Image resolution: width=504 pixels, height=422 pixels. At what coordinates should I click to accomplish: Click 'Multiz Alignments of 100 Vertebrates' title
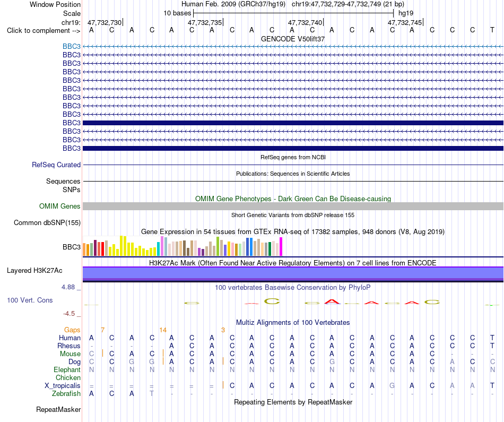[293, 323]
